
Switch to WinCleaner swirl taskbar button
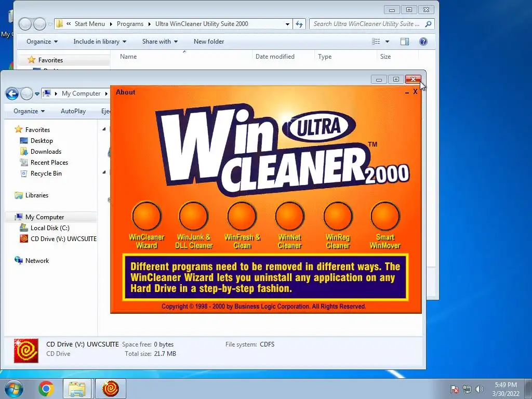(110, 389)
